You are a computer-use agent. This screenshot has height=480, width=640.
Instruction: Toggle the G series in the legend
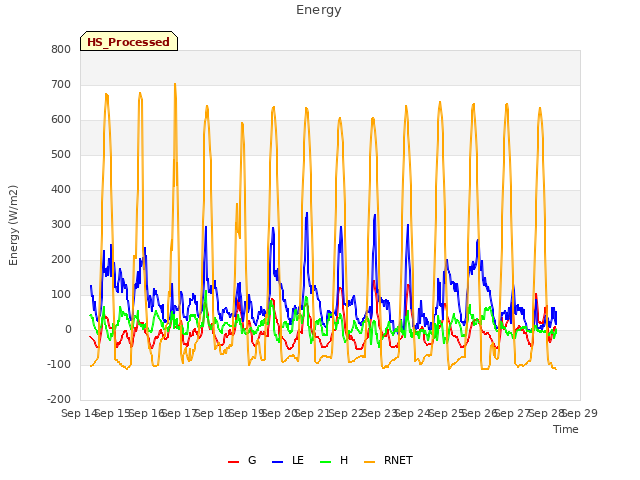(x=242, y=460)
